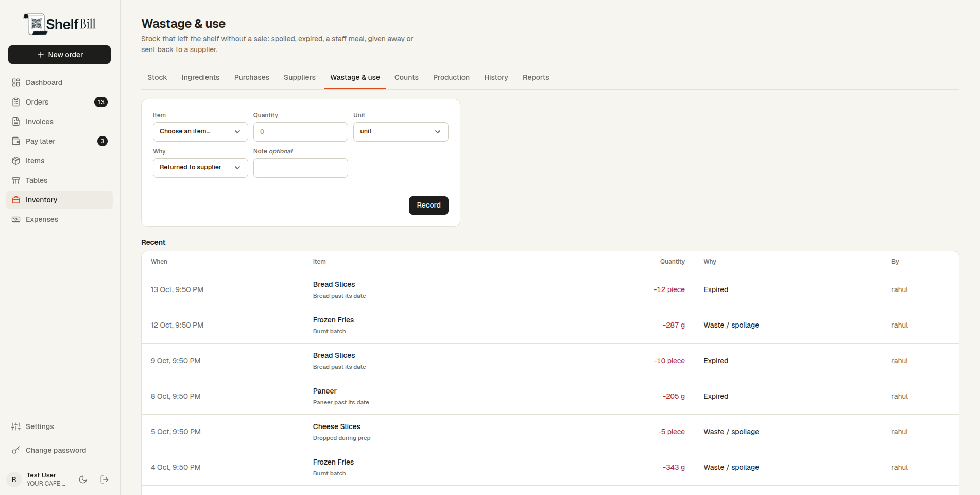Select the Inventory sidebar icon
The height and width of the screenshot is (495, 980).
click(x=16, y=200)
